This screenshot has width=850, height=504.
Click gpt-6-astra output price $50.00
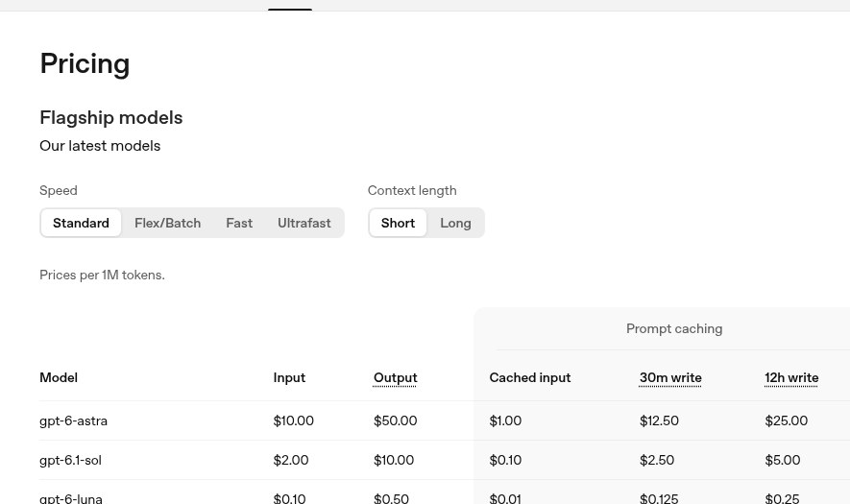point(395,420)
